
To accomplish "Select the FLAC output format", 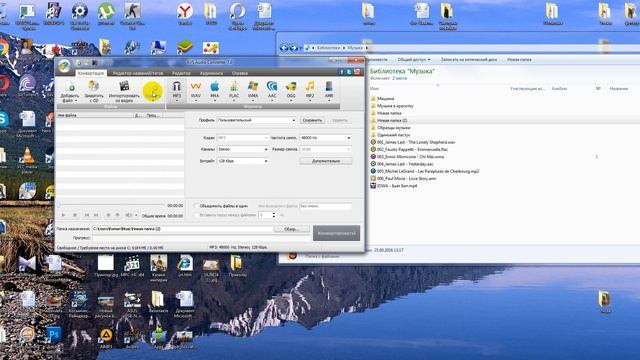I will point(234,91).
